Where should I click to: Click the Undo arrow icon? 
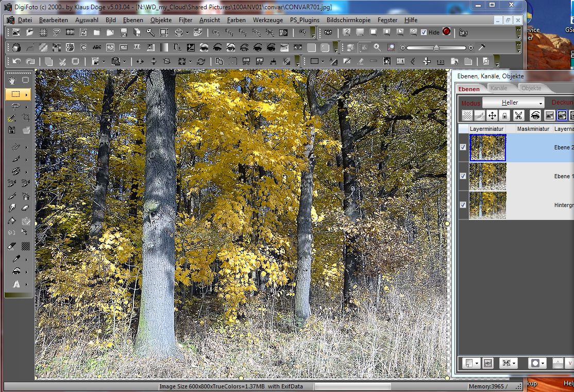tap(16, 61)
